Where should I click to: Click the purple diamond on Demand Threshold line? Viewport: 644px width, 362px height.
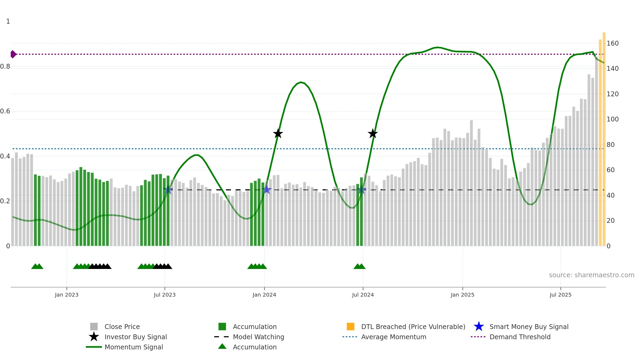13,54
